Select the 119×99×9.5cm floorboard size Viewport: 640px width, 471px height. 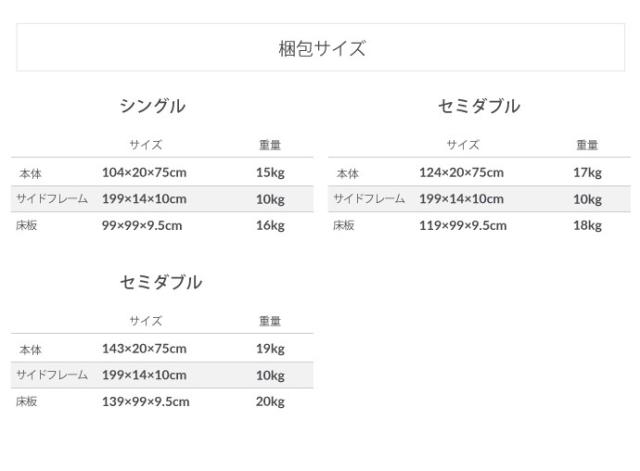462,226
